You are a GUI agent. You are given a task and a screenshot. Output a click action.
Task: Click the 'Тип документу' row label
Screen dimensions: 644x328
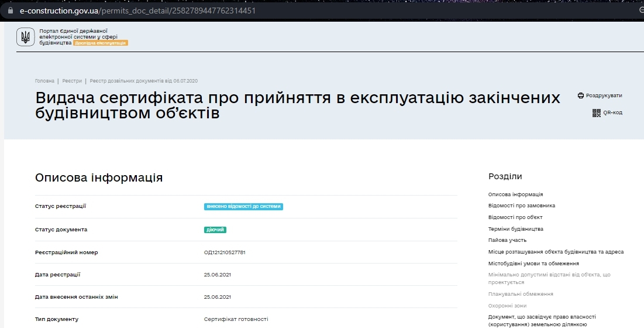57,319
